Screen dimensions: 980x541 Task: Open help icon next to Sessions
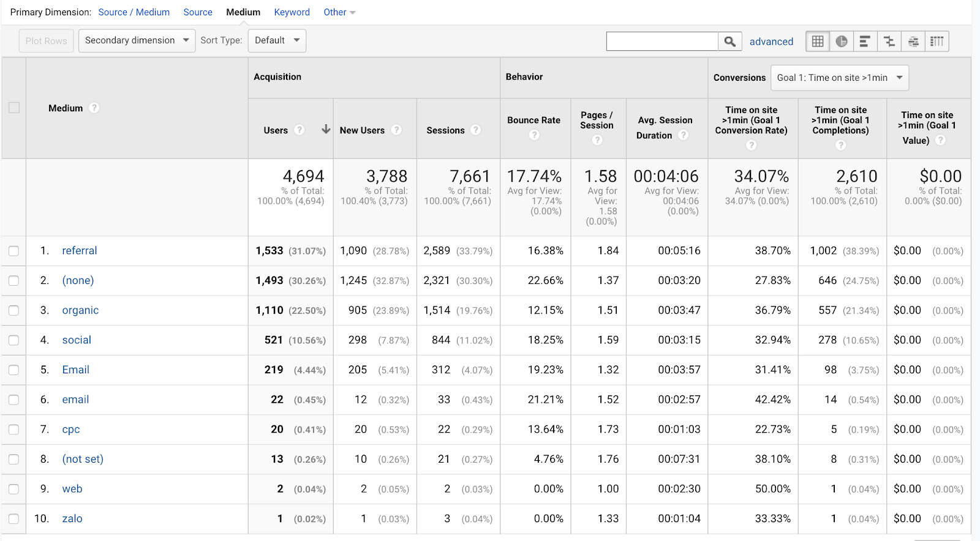(x=476, y=130)
